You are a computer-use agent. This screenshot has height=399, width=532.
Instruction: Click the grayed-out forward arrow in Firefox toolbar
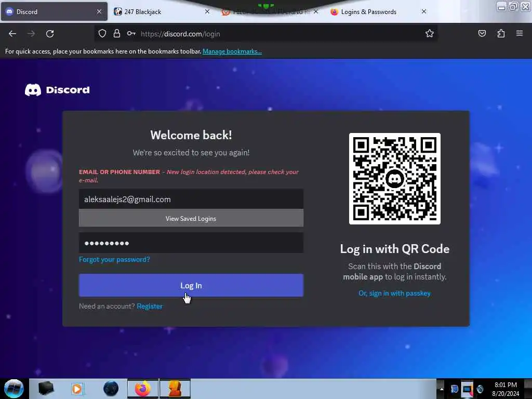click(x=31, y=34)
